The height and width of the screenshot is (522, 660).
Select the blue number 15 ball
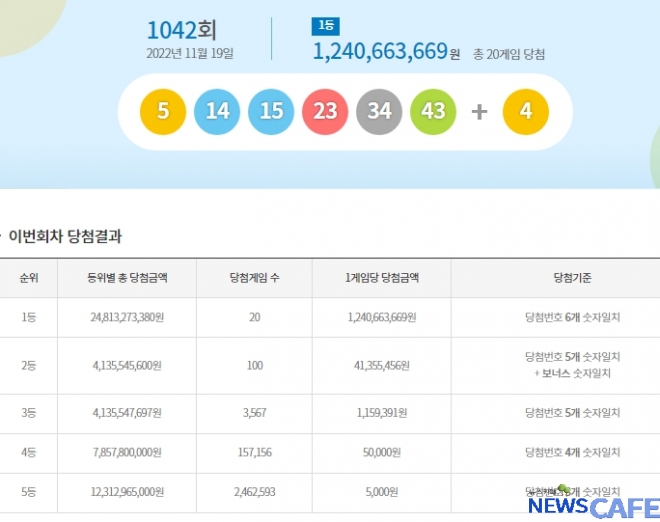point(270,111)
